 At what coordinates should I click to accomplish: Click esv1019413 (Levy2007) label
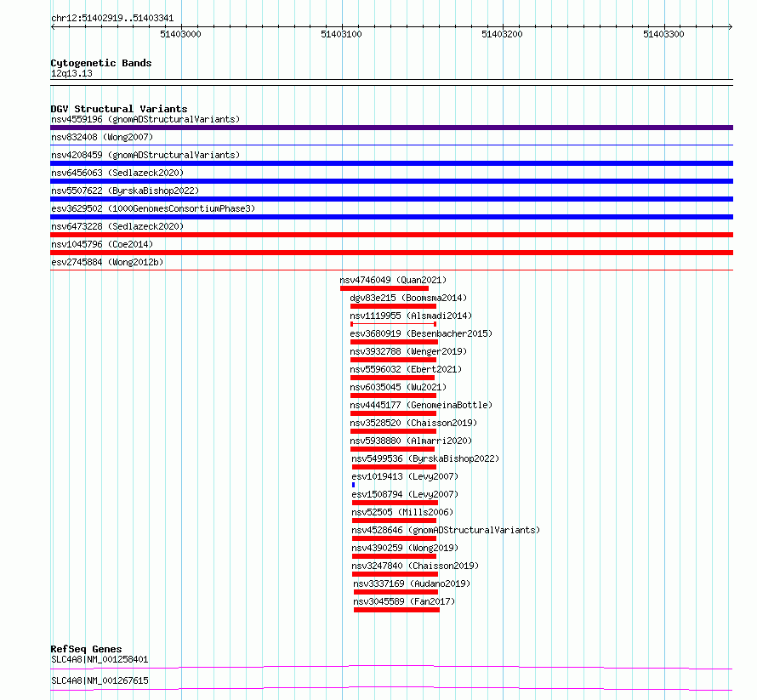pos(405,476)
